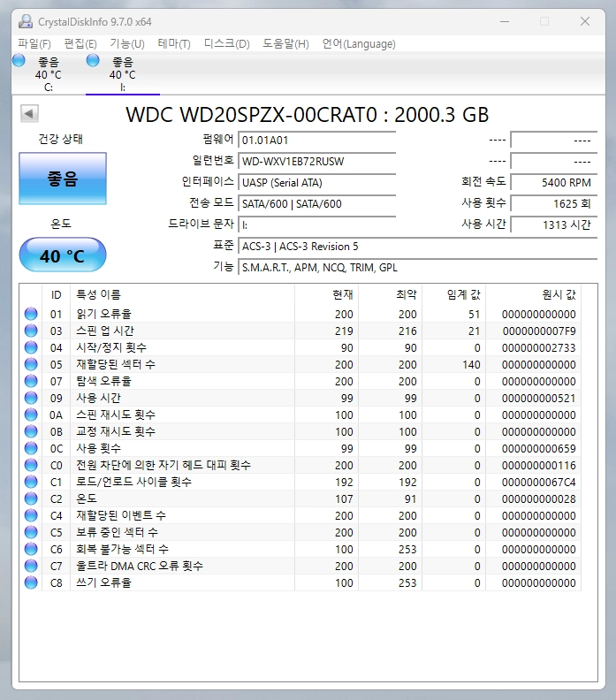Click status orb for attribute 01 읽기 오류율
616x700 pixels.
pos(31,314)
